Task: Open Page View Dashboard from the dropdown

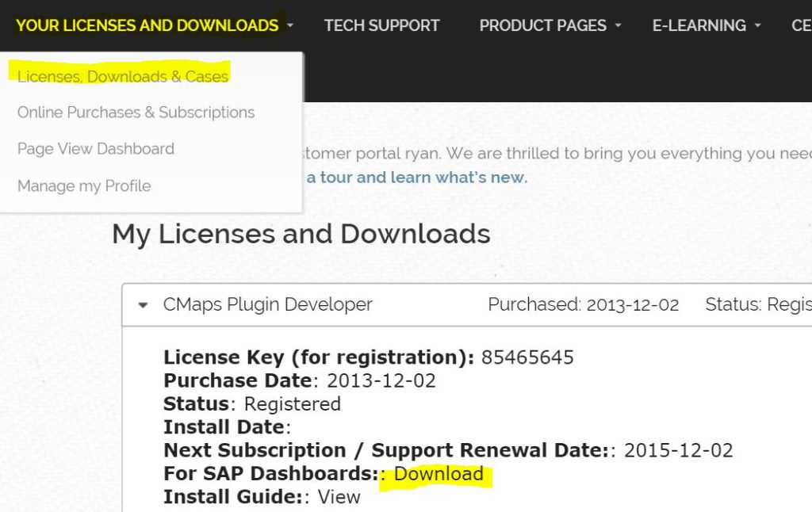Action: coord(95,149)
